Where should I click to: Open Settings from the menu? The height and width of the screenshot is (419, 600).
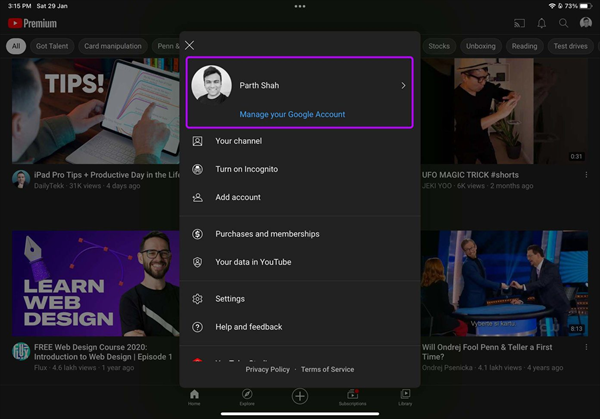(230, 299)
